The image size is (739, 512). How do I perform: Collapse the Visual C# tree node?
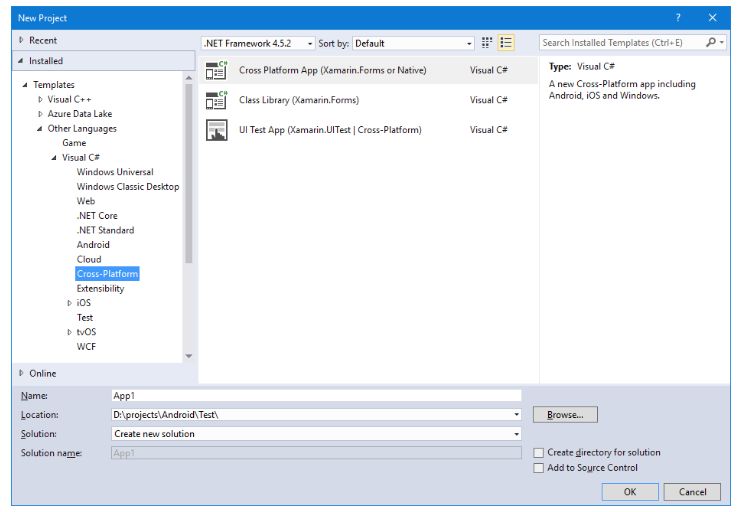coord(54,157)
